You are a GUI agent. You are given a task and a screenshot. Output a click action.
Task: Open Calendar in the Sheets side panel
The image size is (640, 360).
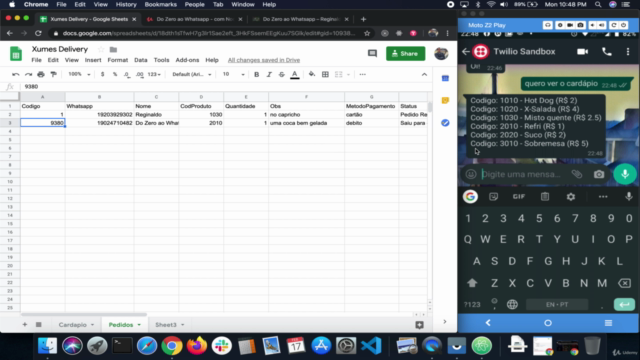[445, 78]
